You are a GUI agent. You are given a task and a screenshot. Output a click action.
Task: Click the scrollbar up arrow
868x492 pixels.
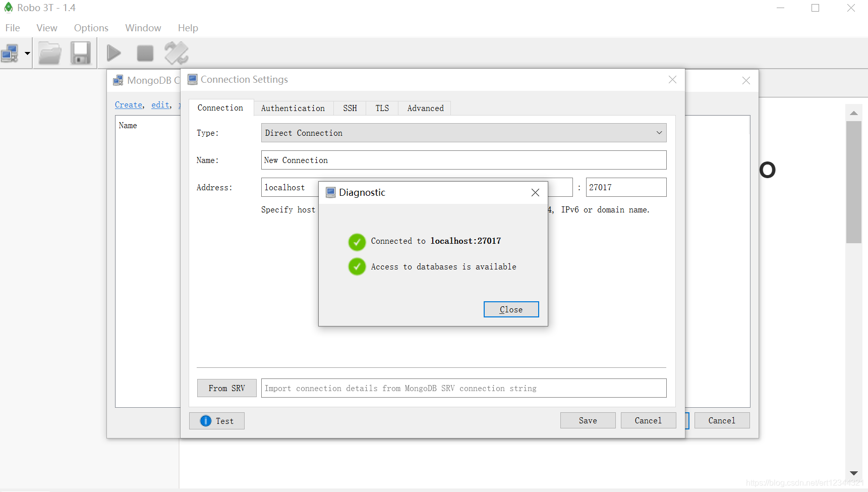point(854,113)
